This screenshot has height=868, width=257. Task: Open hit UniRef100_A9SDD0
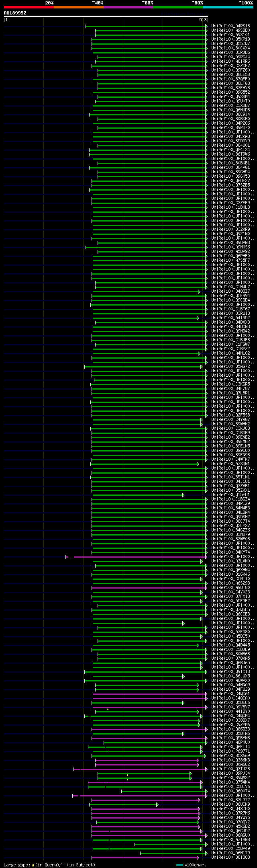tap(230, 31)
